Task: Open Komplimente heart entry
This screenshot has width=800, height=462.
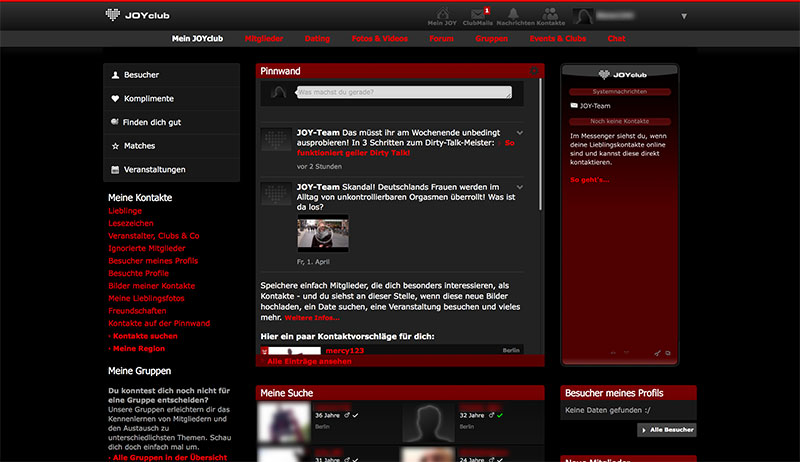Action: 171,99
